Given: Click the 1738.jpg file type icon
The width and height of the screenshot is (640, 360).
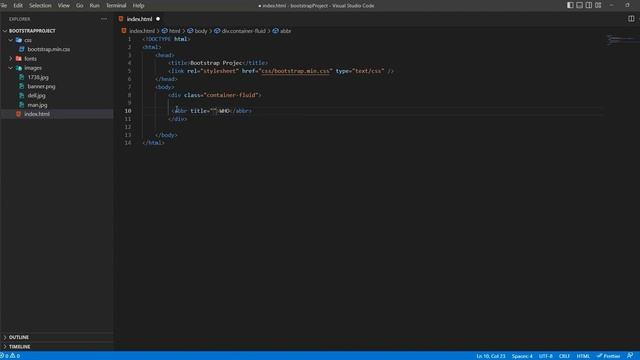Looking at the screenshot, I should coord(22,77).
